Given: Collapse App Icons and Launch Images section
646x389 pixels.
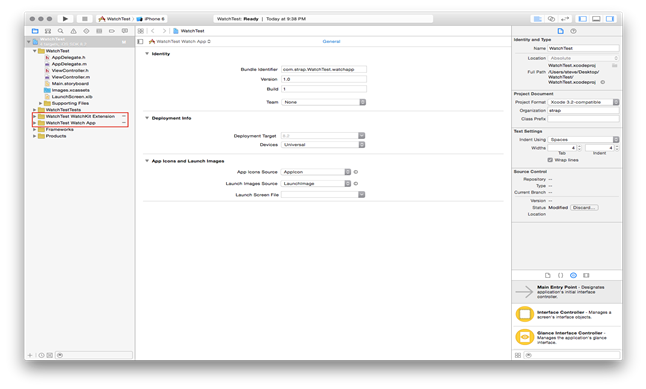Looking at the screenshot, I should tap(147, 161).
